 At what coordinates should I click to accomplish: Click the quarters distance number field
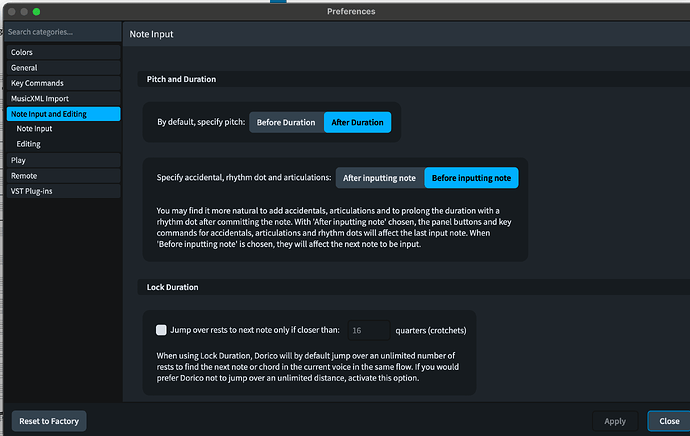click(x=367, y=329)
